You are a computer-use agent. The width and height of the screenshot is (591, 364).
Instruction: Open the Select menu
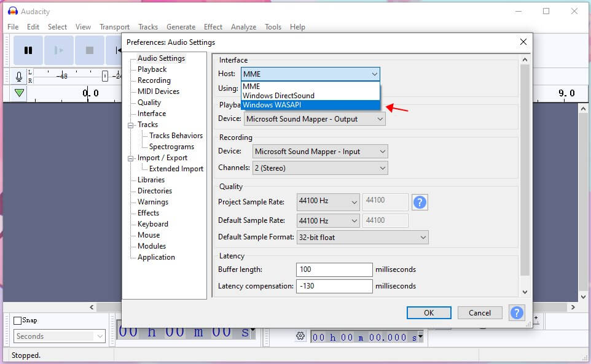coord(57,27)
